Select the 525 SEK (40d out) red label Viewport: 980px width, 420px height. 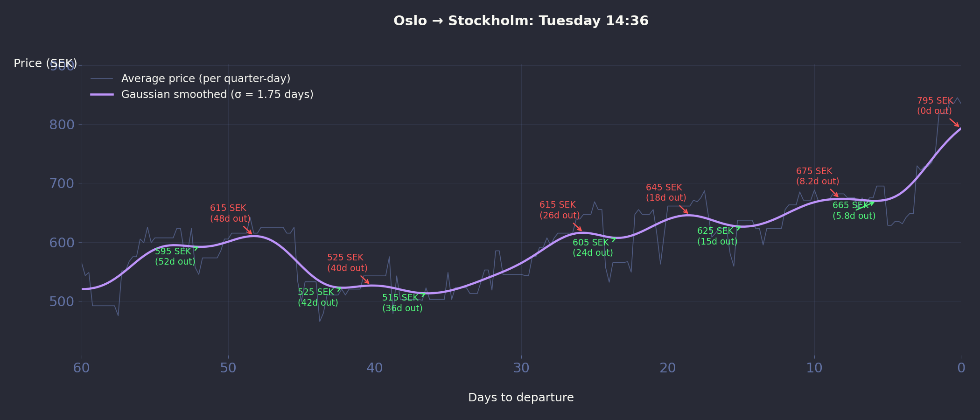pos(347,263)
